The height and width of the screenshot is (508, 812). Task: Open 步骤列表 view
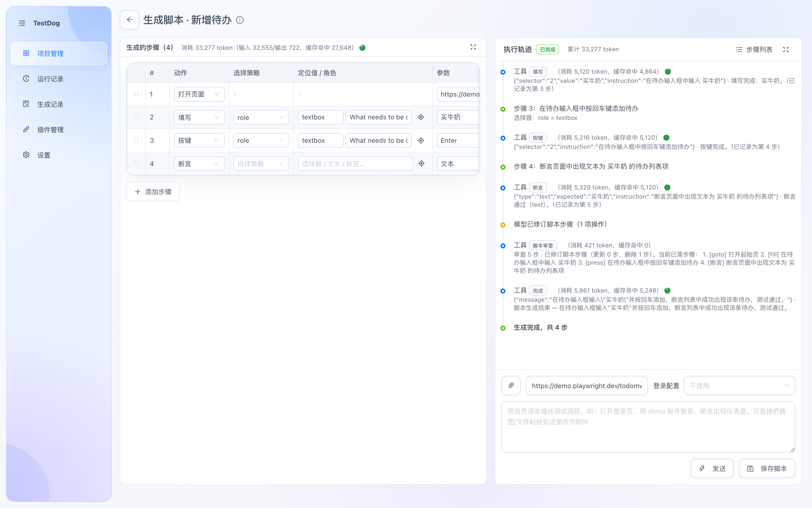point(754,50)
